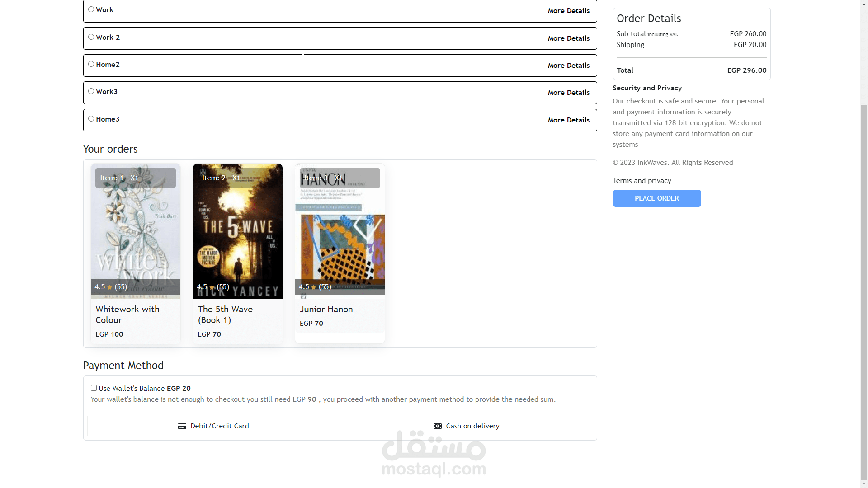Select the Work3 address radio button
Viewport: 868px width, 488px height.
coord(91,91)
